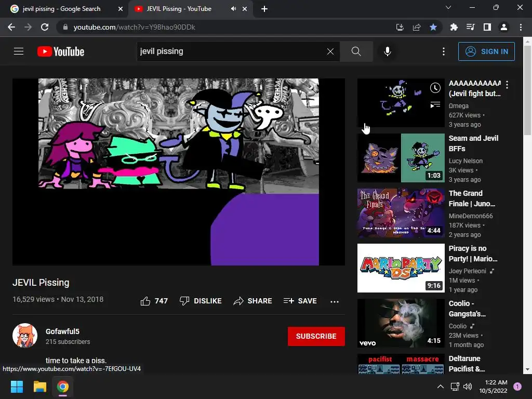Image resolution: width=532 pixels, height=399 pixels.
Task: Open the Chrome extensions puzzle icon
Action: pos(454,27)
